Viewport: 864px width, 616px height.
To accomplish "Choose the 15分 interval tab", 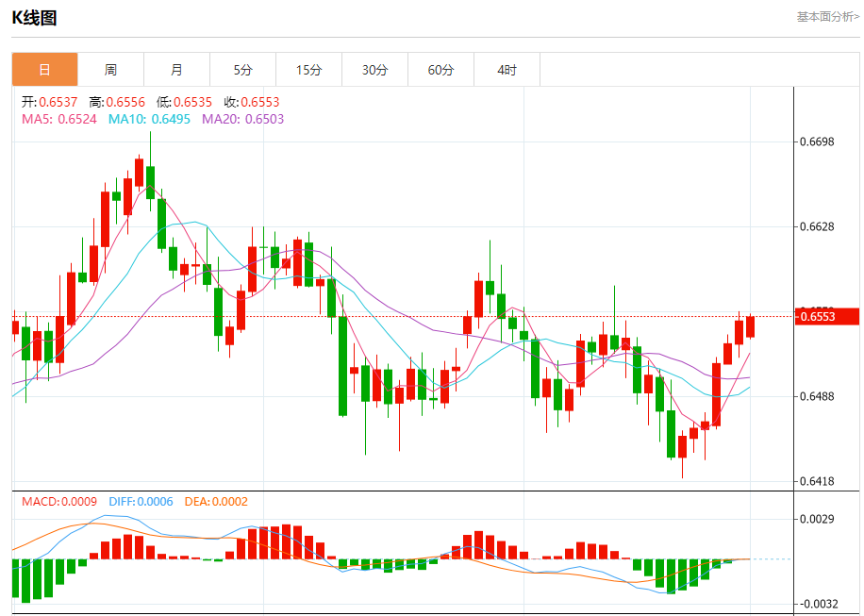I will pyautogui.click(x=308, y=70).
